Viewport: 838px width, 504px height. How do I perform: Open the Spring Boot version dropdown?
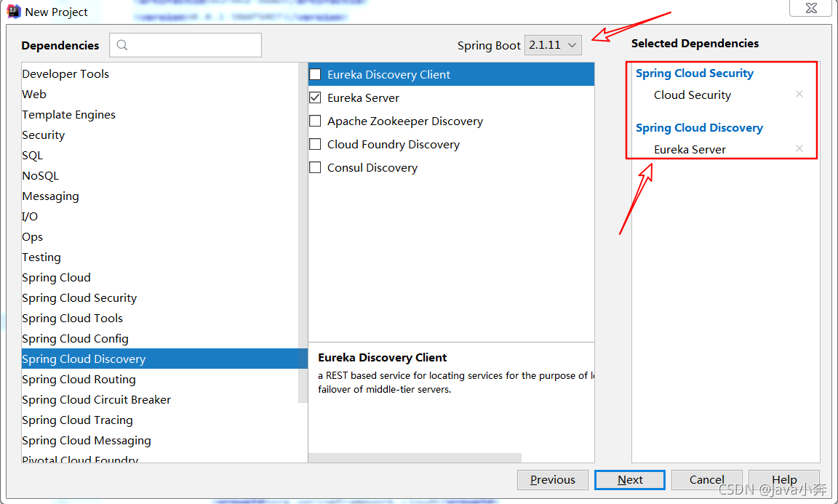(x=553, y=45)
